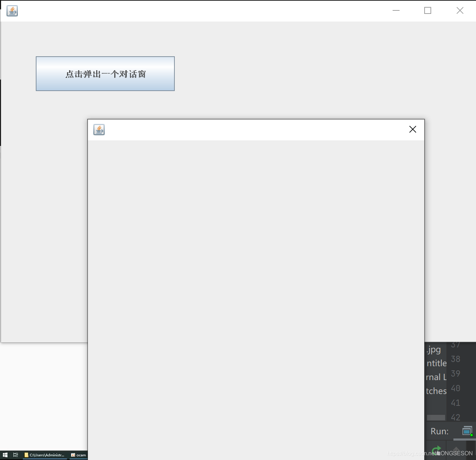This screenshot has height=460, width=476.
Task: Click line number 40 in editor gutter
Action: (456, 388)
